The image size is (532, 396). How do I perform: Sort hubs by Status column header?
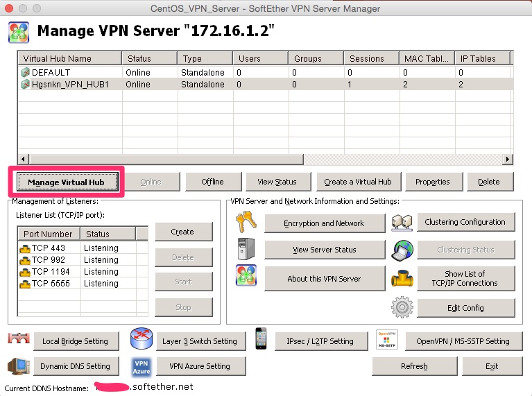pyautogui.click(x=150, y=58)
